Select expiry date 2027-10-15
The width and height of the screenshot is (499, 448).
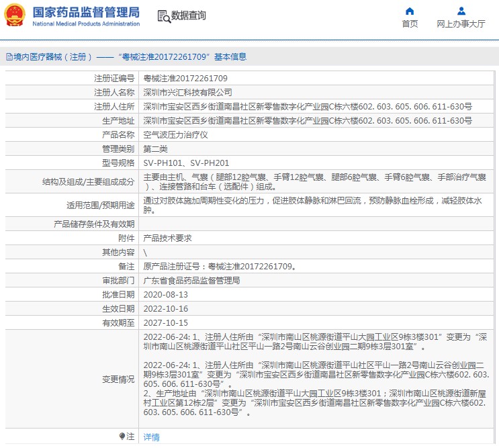click(x=165, y=323)
